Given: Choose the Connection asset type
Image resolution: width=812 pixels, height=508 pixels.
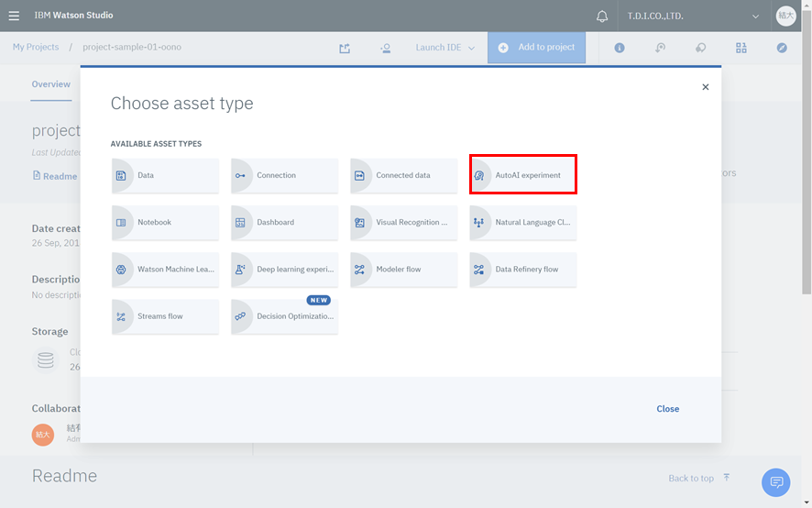Looking at the screenshot, I should click(x=284, y=175).
